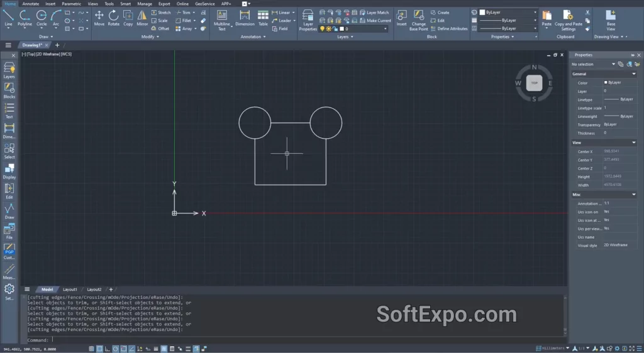The image size is (644, 353).
Task: Toggle polar tracking in status bar
Action: tap(116, 349)
